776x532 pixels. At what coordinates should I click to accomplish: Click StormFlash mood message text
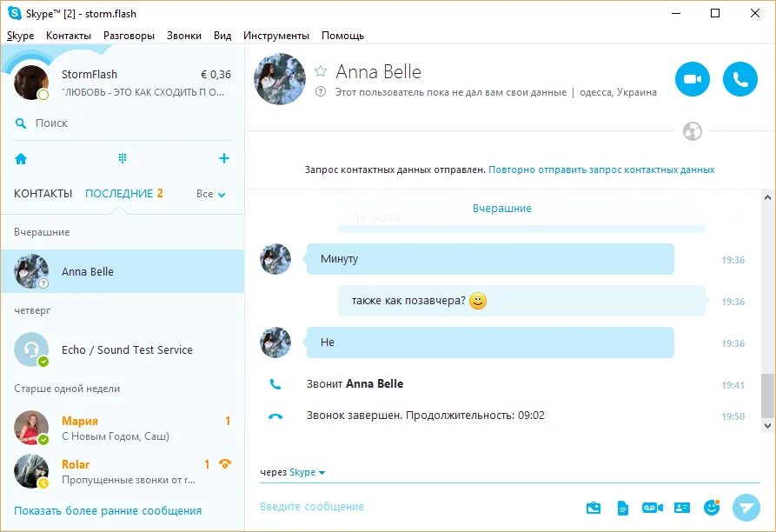coord(143,92)
